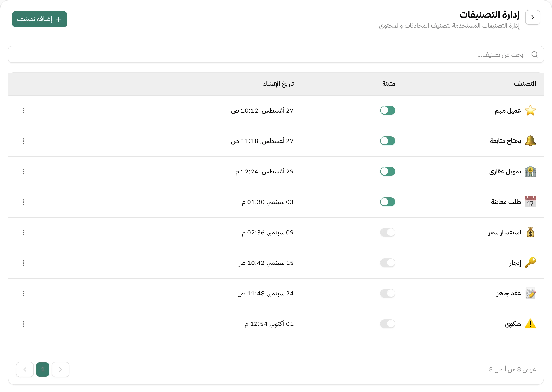Viewport: 552px width, 392px height.
Task: Click the calendar emoji of طلب معاينة
Action: (530, 202)
